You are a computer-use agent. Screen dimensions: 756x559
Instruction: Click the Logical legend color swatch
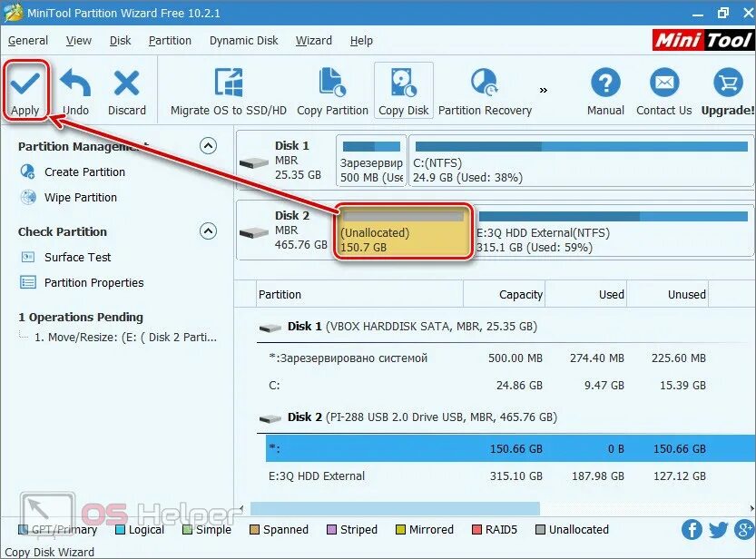click(x=121, y=530)
